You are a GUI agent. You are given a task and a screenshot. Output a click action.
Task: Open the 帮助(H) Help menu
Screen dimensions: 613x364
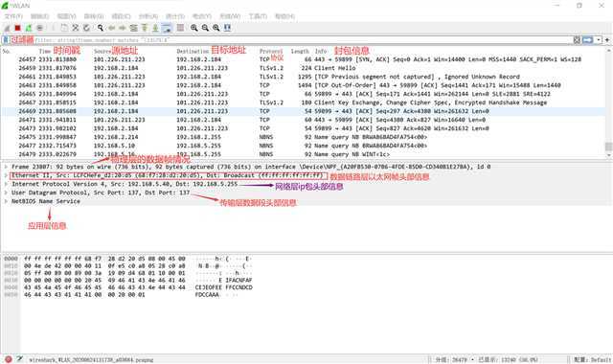(x=284, y=16)
